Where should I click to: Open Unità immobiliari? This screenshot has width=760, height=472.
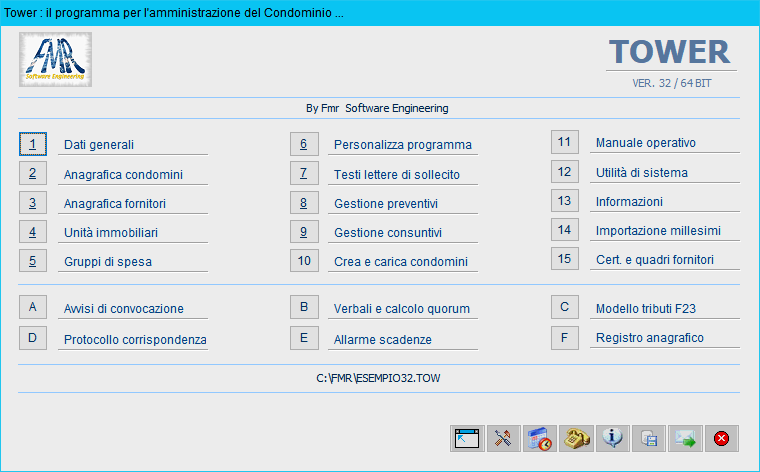tap(111, 233)
